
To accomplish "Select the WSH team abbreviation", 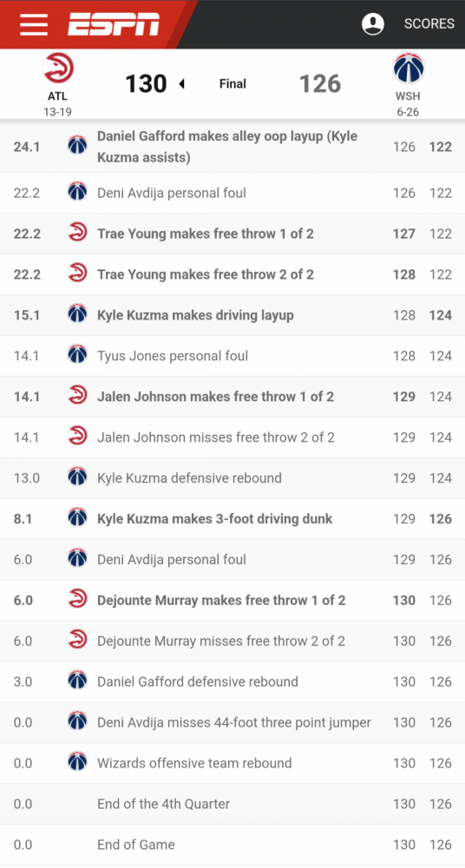I will 408,96.
